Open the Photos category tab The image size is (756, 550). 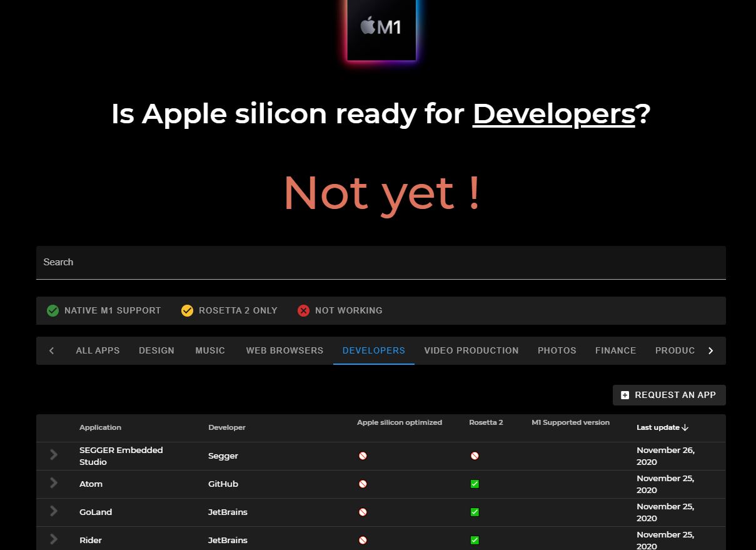point(557,350)
